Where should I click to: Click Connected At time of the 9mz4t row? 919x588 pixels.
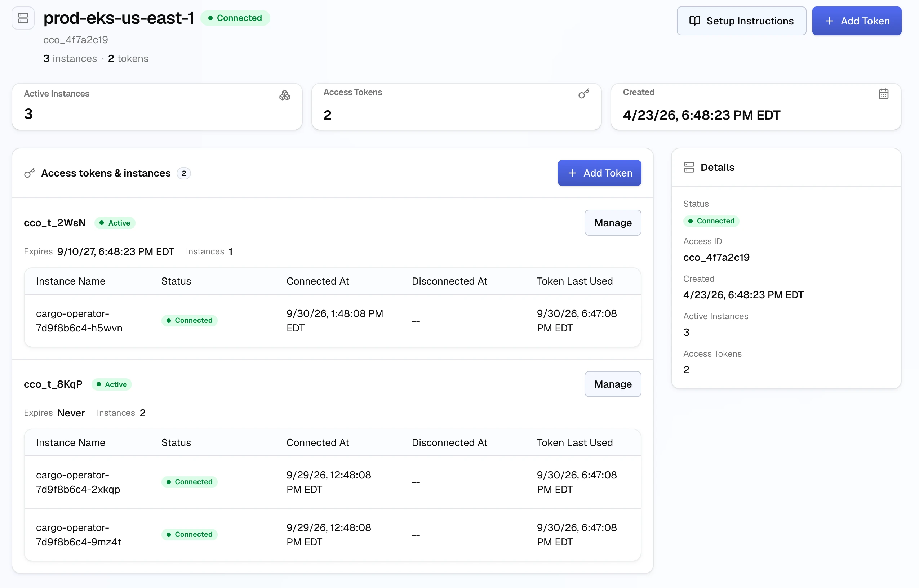click(x=329, y=535)
